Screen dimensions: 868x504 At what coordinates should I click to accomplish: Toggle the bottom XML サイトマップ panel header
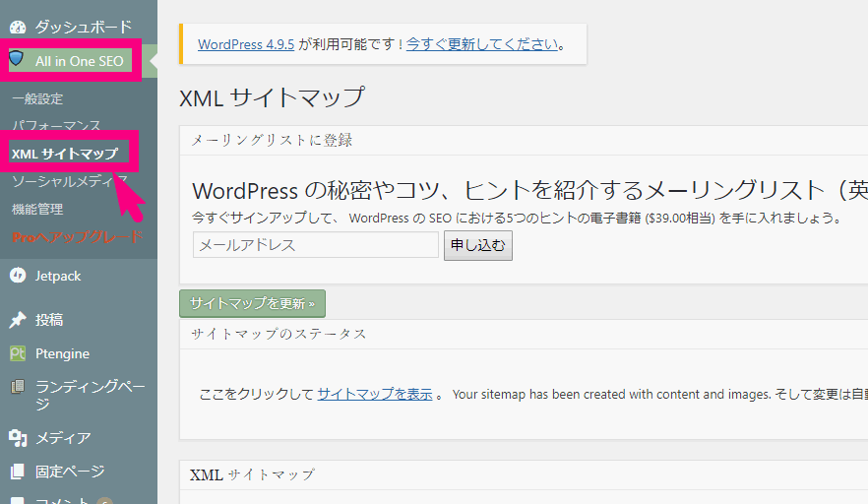(524, 474)
